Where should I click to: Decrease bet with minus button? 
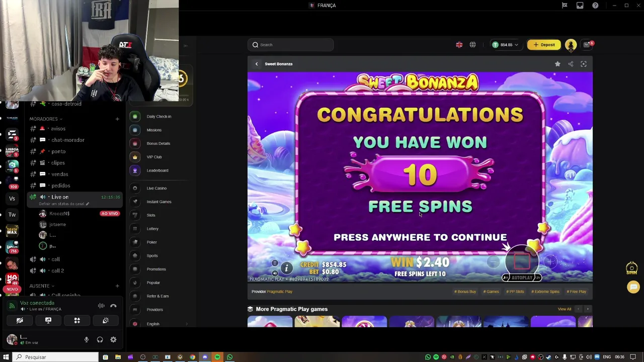point(493,261)
